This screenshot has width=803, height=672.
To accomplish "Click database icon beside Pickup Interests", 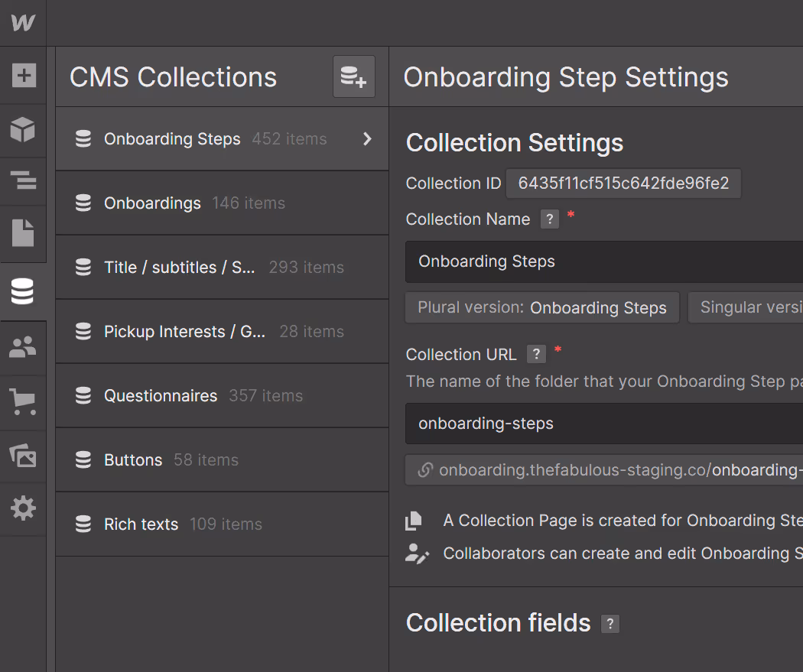I will tap(83, 332).
